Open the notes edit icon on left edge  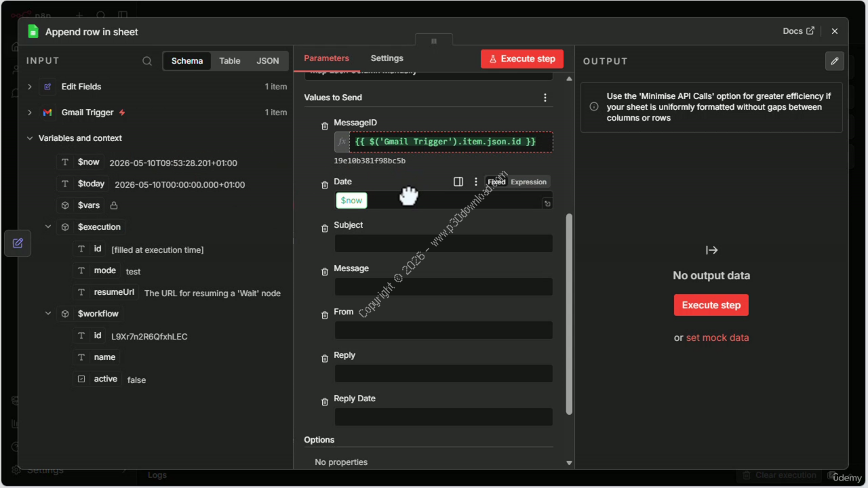coord(18,243)
